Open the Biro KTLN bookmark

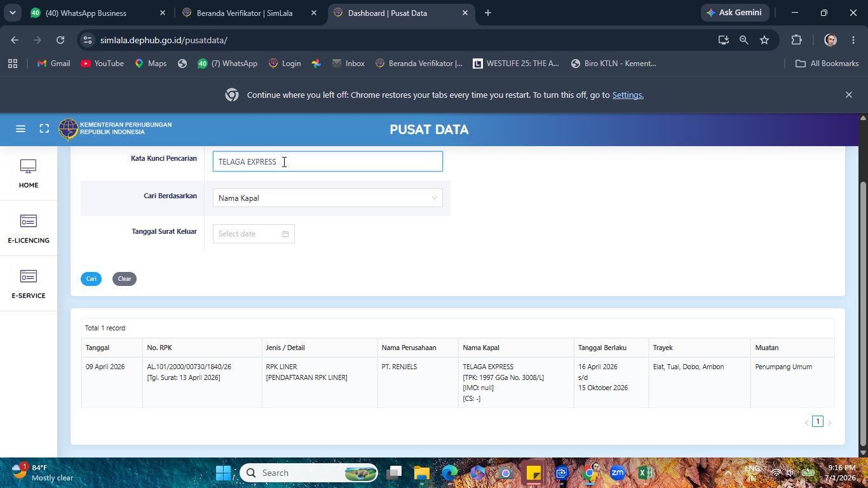(x=614, y=64)
